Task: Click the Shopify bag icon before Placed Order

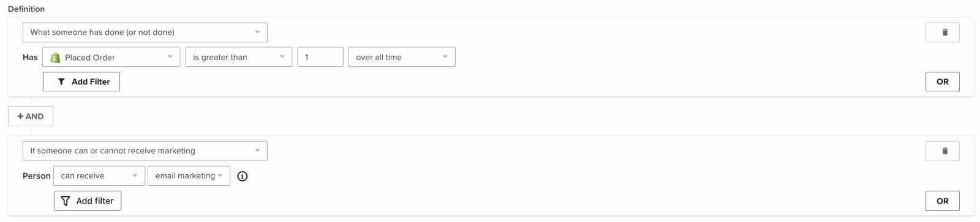Action: click(x=55, y=57)
